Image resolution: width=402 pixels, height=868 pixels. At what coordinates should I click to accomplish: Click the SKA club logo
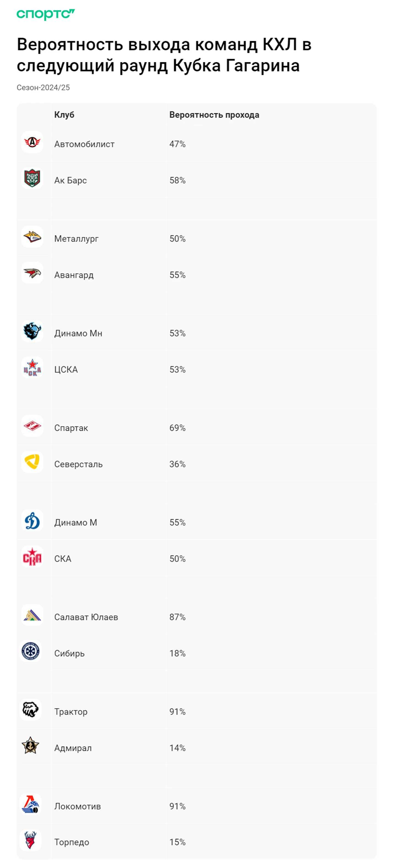[x=32, y=557]
